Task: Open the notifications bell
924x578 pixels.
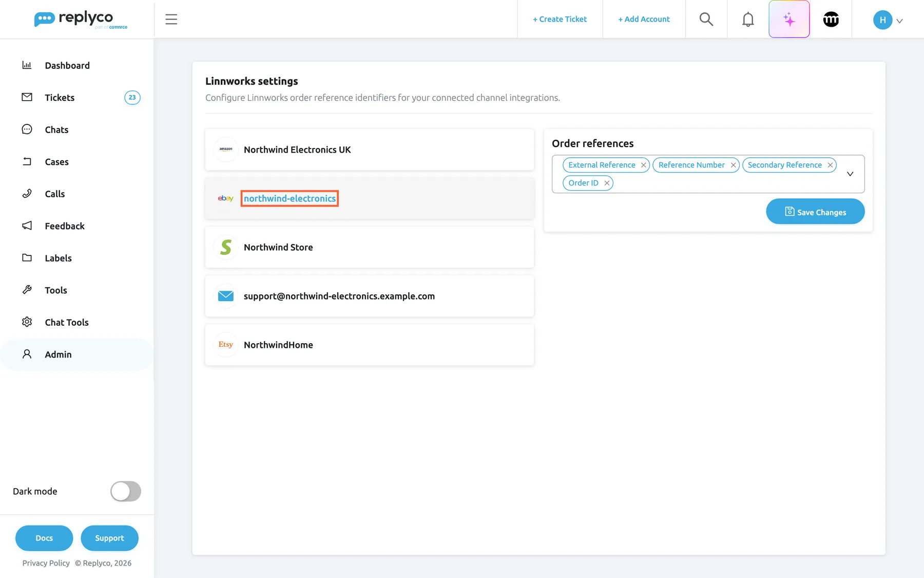Action: (x=748, y=19)
